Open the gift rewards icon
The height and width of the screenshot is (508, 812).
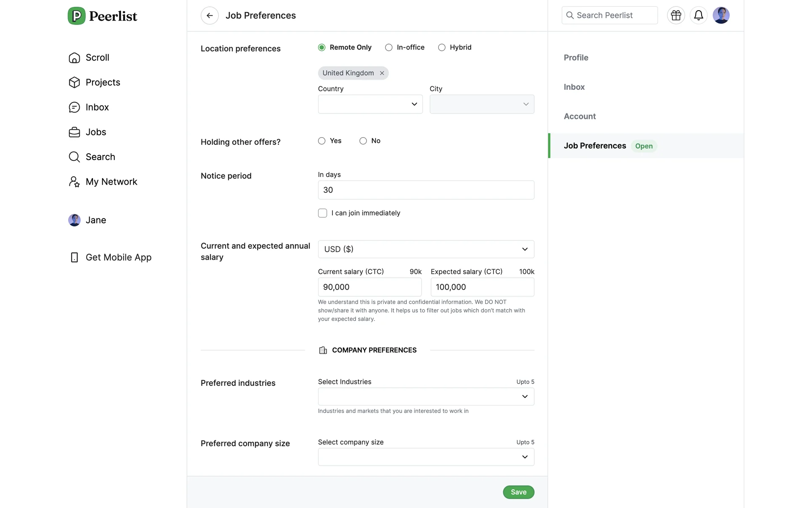(676, 16)
